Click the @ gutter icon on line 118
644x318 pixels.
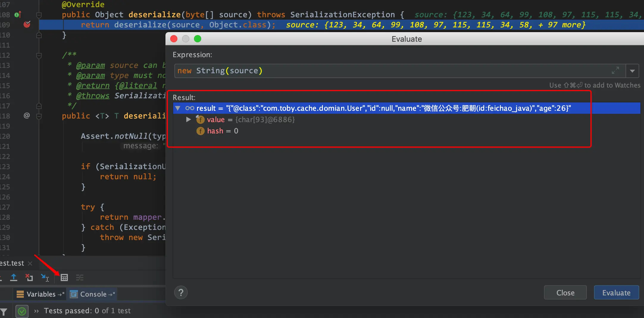[26, 116]
